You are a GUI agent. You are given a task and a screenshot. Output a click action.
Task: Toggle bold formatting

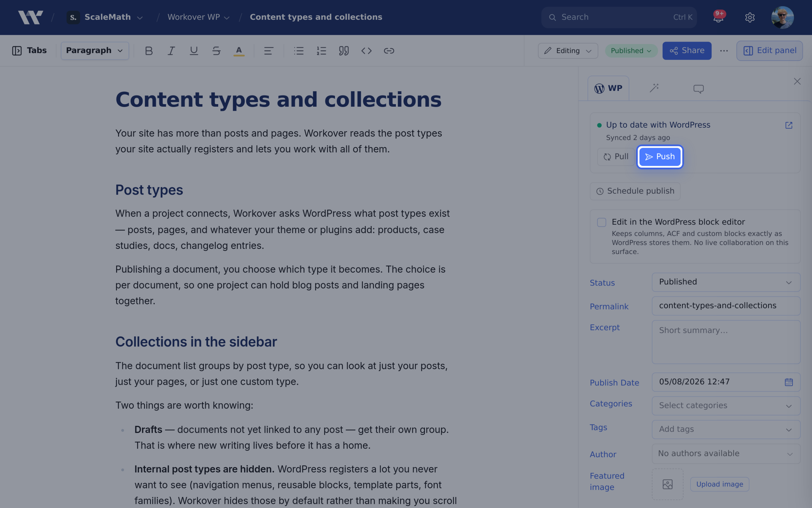(149, 51)
